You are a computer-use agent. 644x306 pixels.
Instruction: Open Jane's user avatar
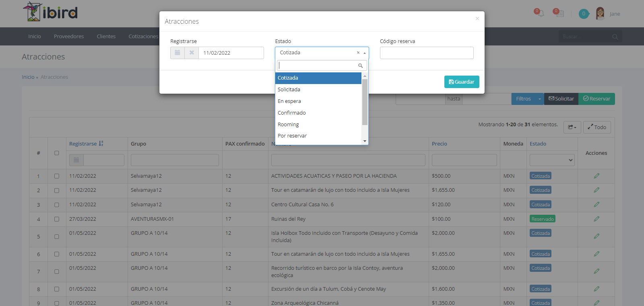(x=600, y=14)
